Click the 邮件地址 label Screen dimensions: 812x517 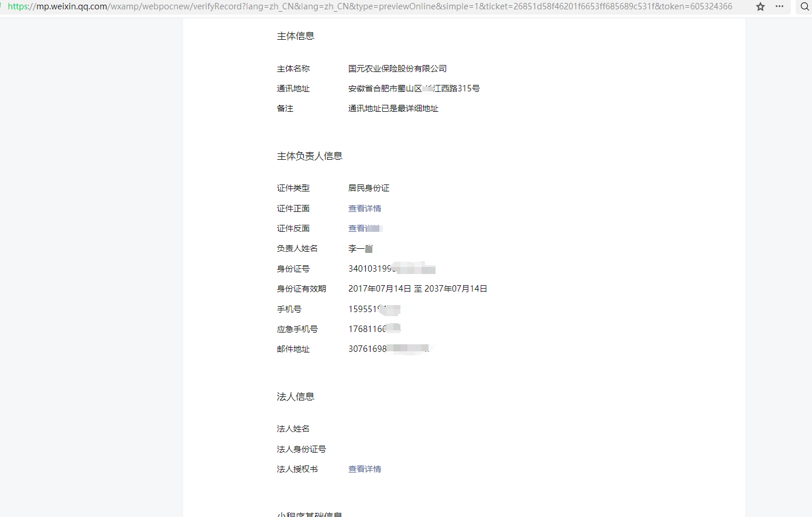tap(293, 349)
